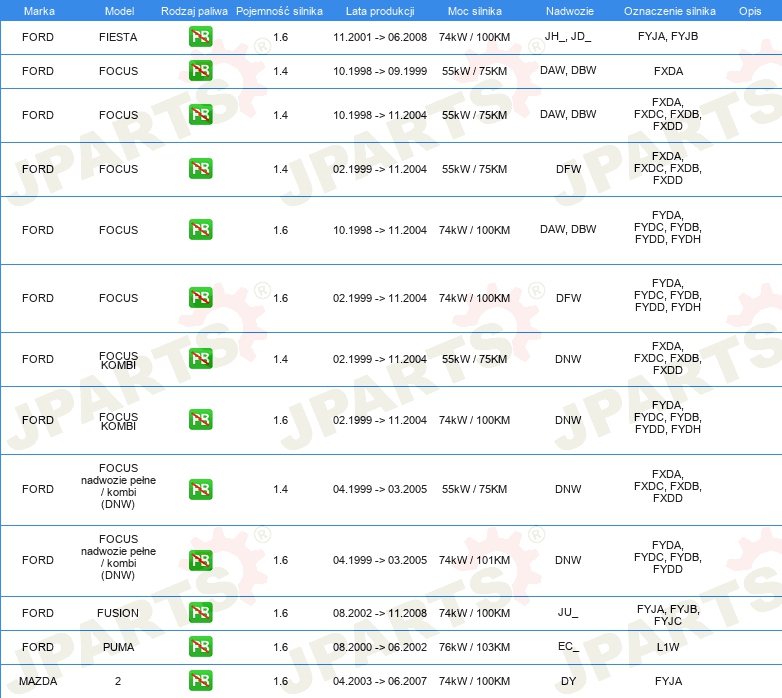Click fuel icon in Focus 1.4 DFW row
Screen dimensions: 782x698
coord(200,169)
